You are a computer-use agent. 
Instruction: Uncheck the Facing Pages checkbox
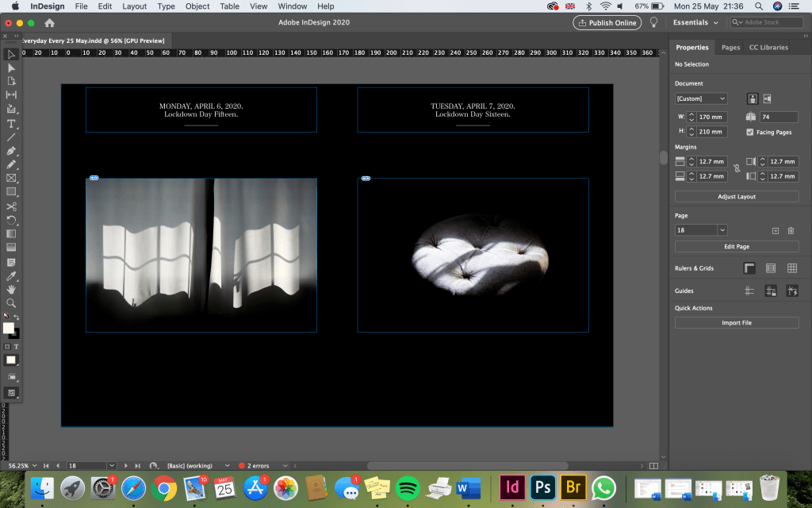click(x=750, y=132)
